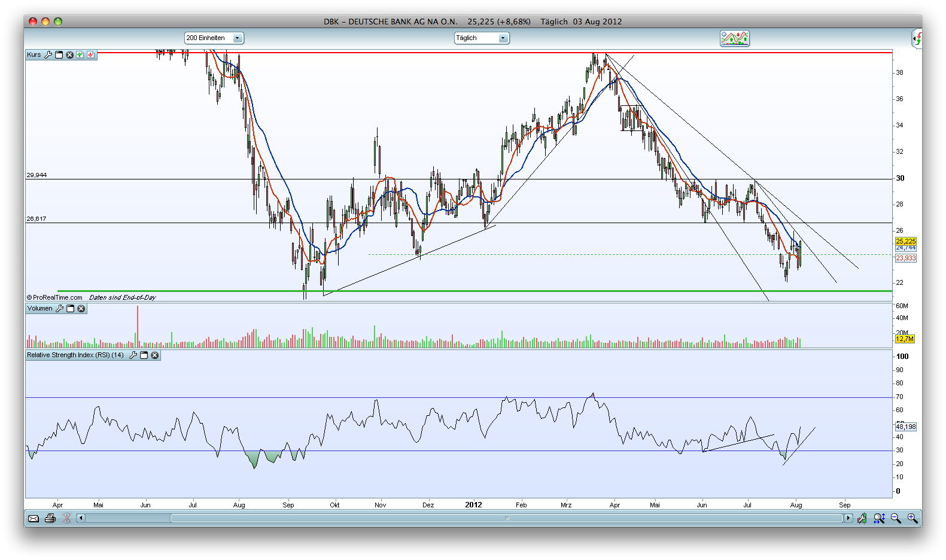The width and height of the screenshot is (946, 560).
Task: Click the 26,617 horizontal line label
Action: point(36,219)
